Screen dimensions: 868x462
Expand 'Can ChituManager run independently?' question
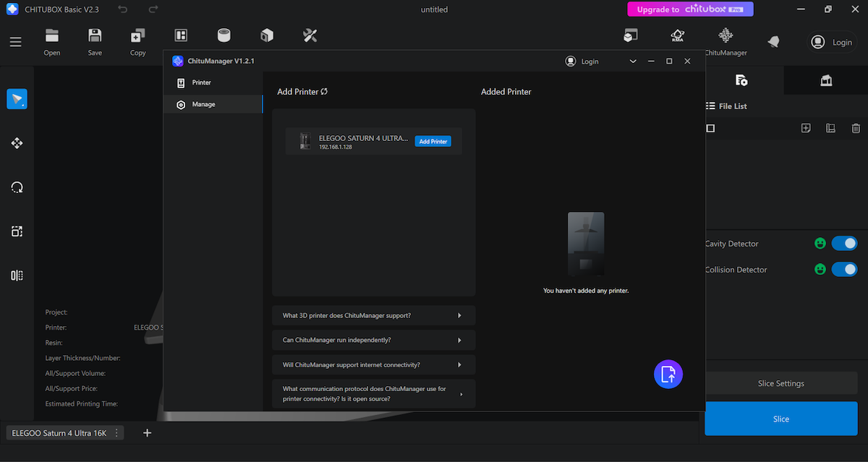click(374, 340)
